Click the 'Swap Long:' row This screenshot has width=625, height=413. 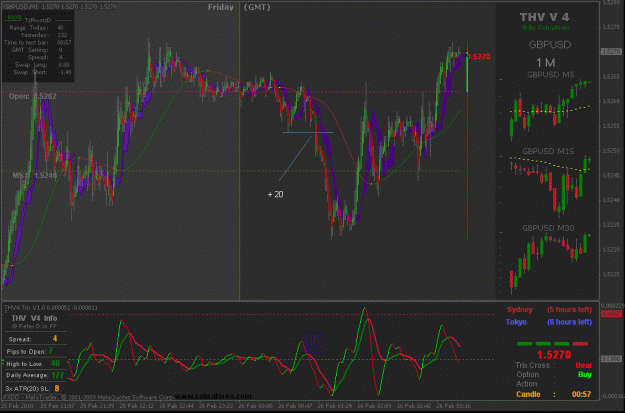coord(42,65)
